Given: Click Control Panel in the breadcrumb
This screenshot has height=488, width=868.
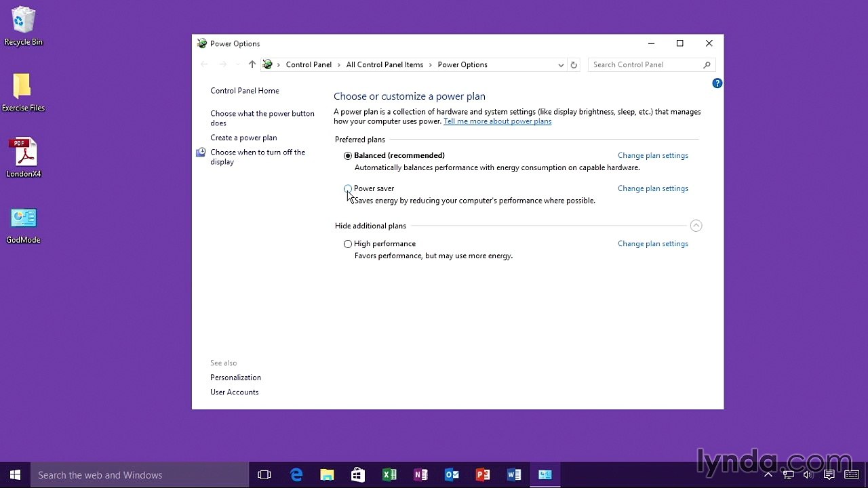Looking at the screenshot, I should [x=309, y=64].
